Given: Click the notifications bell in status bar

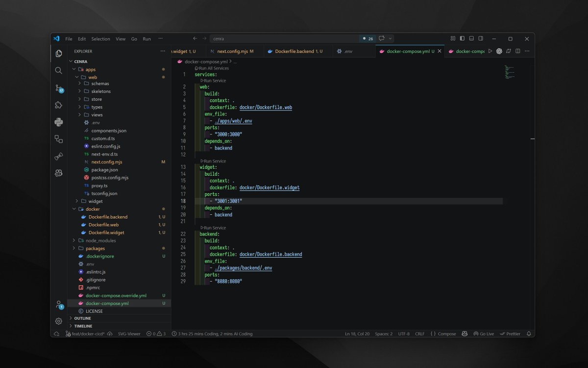Looking at the screenshot, I should click(x=529, y=334).
